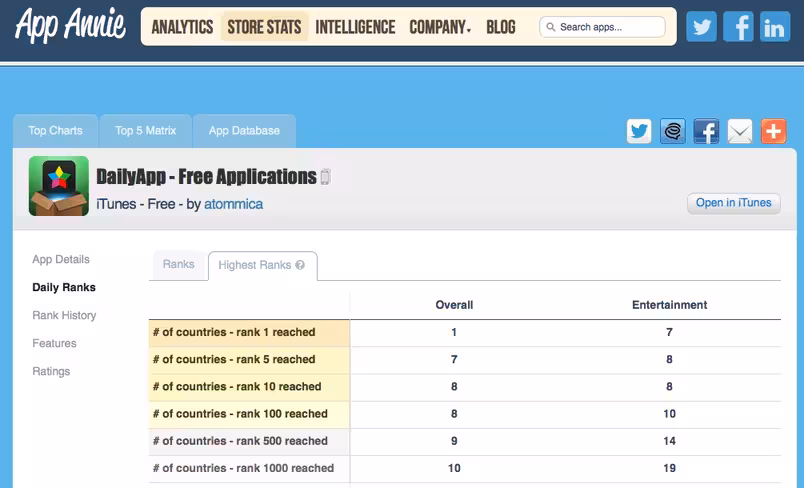The width and height of the screenshot is (804, 488).
Task: Go to Daily Ranks in sidebar
Action: pos(64,288)
